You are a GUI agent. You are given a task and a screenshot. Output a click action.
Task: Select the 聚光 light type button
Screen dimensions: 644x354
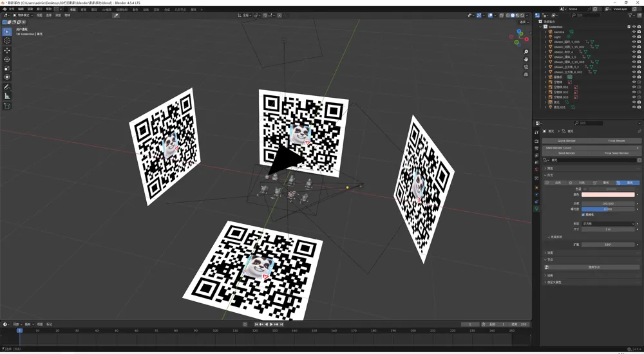click(603, 183)
